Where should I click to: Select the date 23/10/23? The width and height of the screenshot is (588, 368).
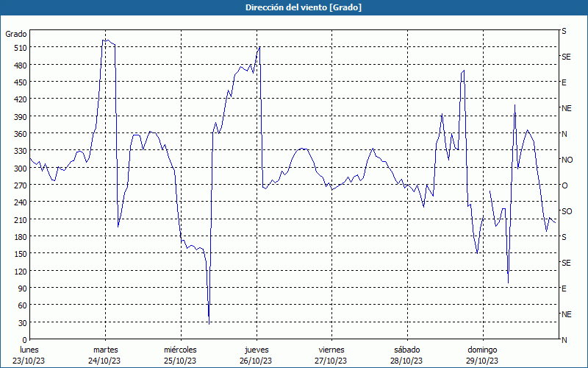pyautogui.click(x=29, y=361)
